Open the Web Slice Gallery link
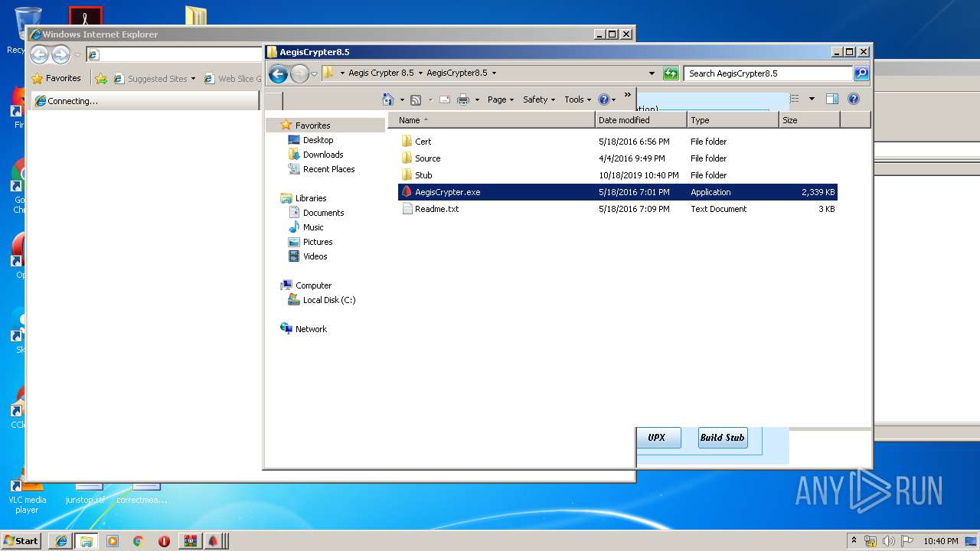980x551 pixels. point(233,79)
